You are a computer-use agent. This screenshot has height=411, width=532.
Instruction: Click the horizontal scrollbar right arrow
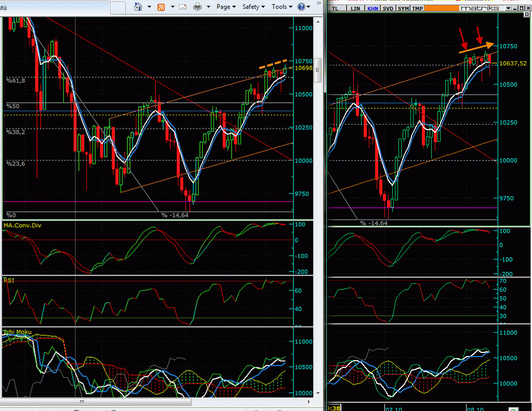point(309,402)
